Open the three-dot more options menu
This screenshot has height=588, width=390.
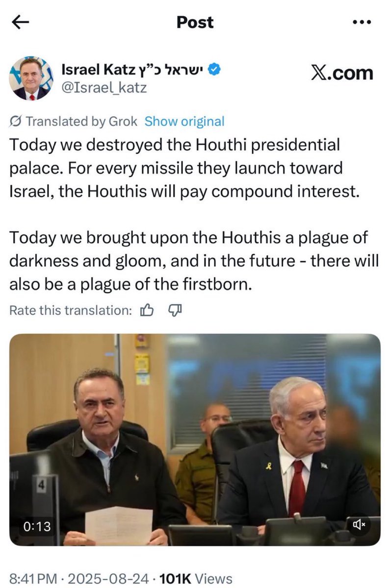coord(362,23)
